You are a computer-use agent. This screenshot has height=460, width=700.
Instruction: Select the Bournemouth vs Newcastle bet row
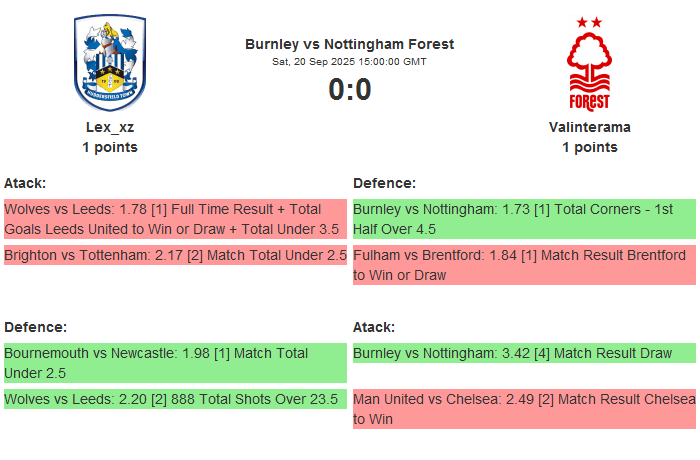[174, 363]
